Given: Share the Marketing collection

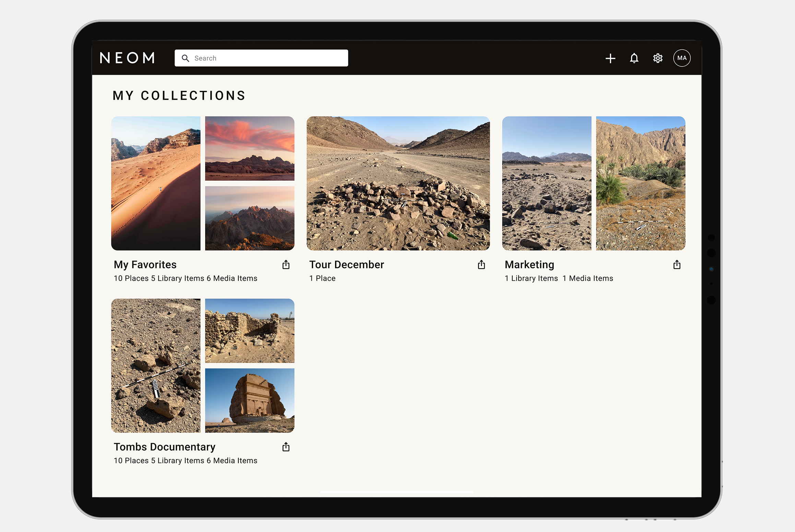Looking at the screenshot, I should 677,265.
